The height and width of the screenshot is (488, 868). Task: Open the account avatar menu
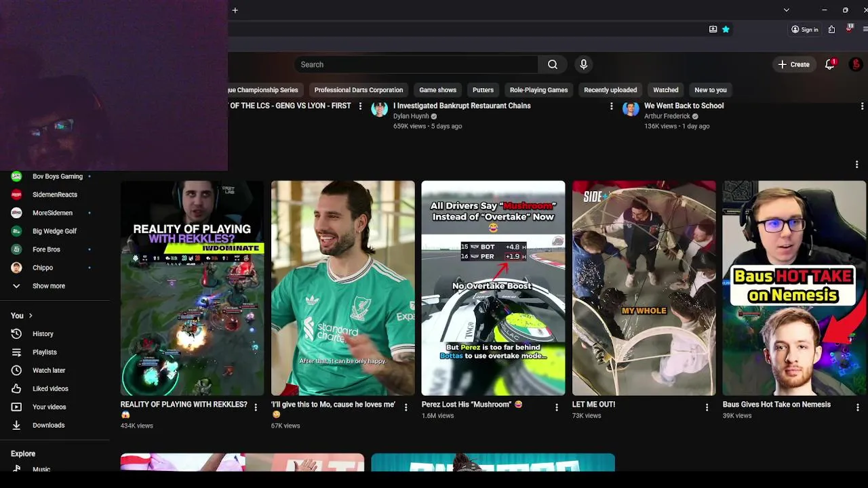pyautogui.click(x=856, y=64)
